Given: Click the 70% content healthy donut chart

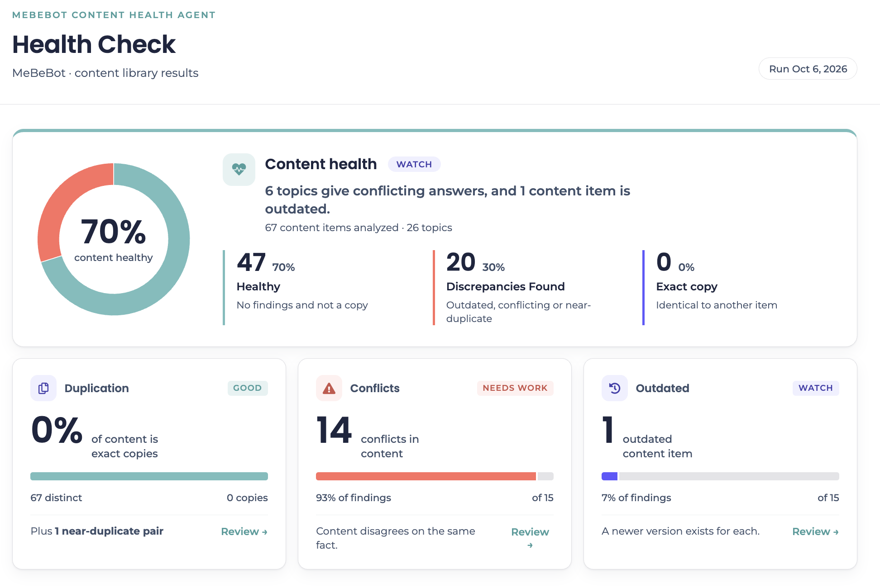Looking at the screenshot, I should tap(114, 239).
